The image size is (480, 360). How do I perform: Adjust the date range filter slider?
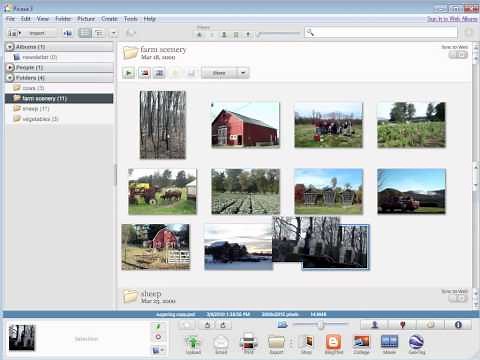pyautogui.click(x=279, y=33)
